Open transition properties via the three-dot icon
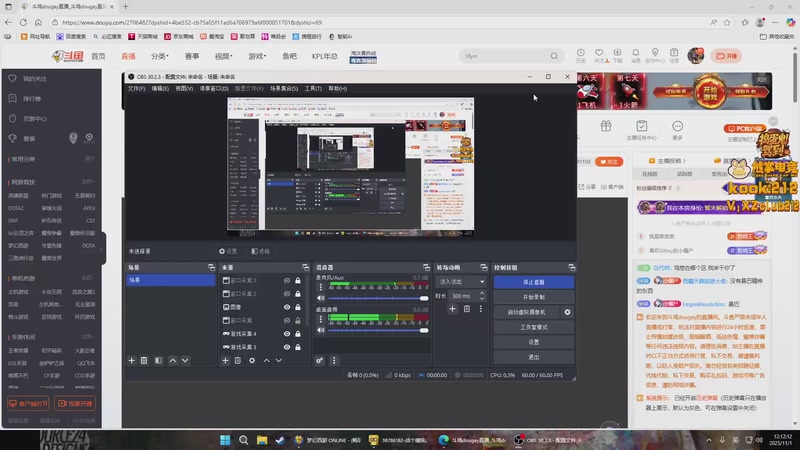The width and height of the screenshot is (800, 450). coord(480,309)
